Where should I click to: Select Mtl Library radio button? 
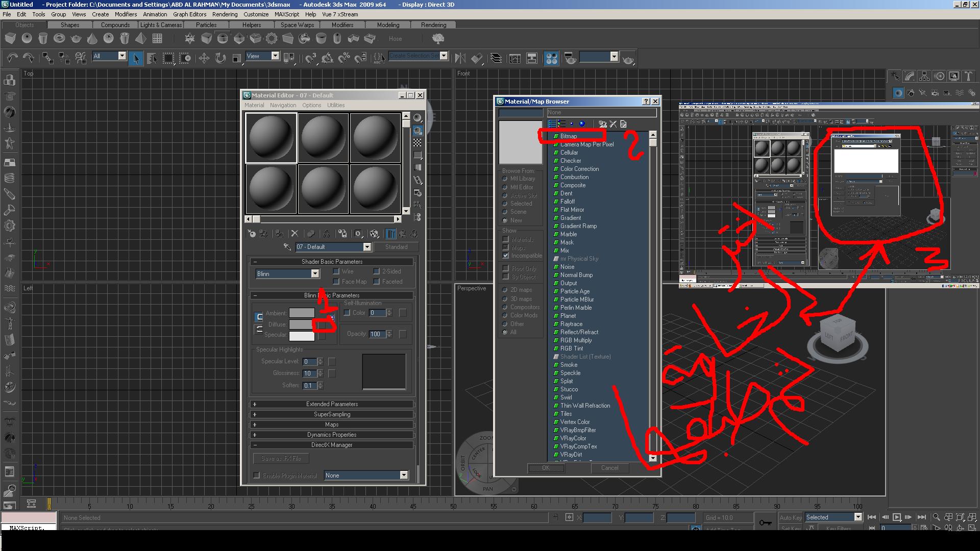(x=505, y=179)
